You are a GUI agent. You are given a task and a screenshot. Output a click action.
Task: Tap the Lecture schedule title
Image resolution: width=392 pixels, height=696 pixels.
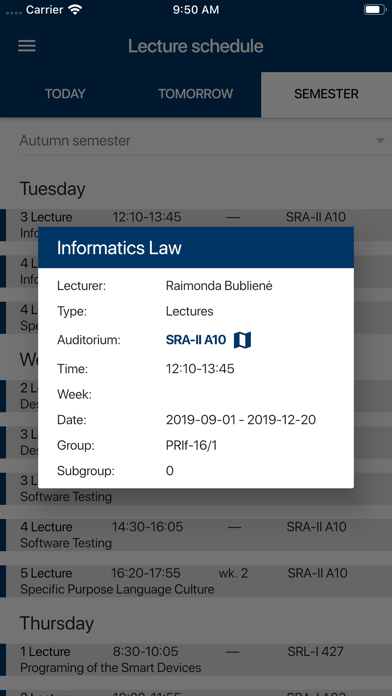pyautogui.click(x=196, y=46)
